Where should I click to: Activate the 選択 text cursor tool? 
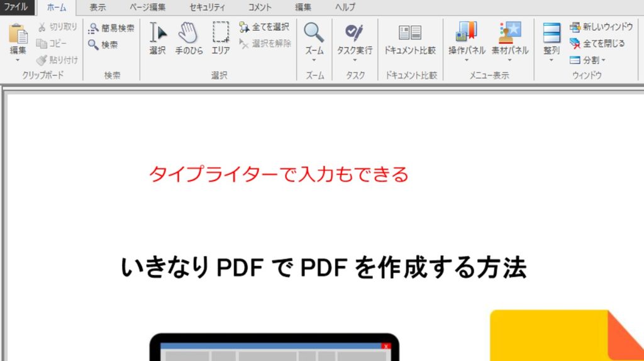(x=158, y=38)
